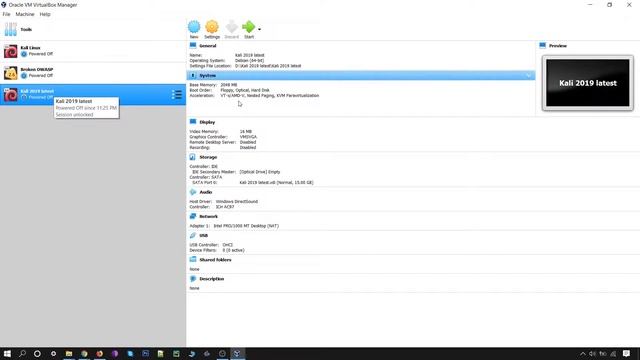Open Cortana from the taskbar

click(37, 353)
